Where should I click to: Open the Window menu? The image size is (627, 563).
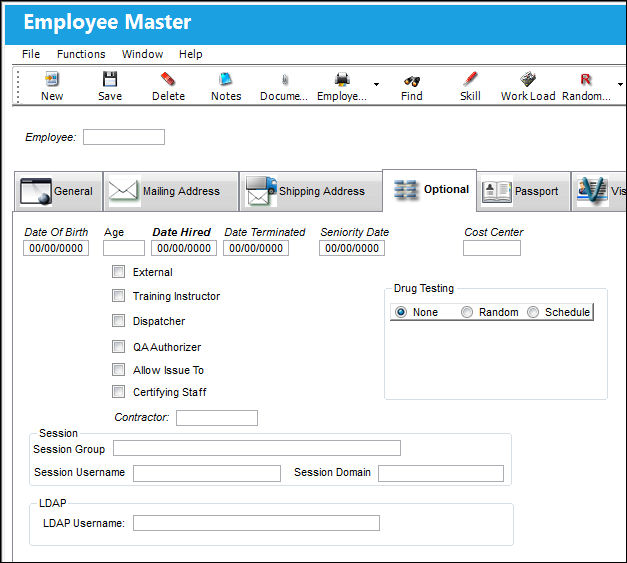coord(142,54)
